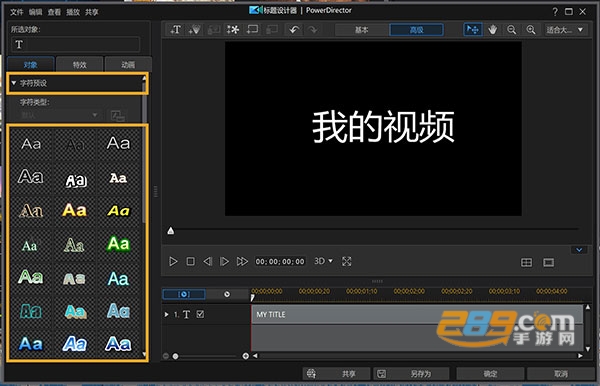Screen dimensions: 600x386
Task: Click the timeline zoom in plus button
Action: (246, 356)
